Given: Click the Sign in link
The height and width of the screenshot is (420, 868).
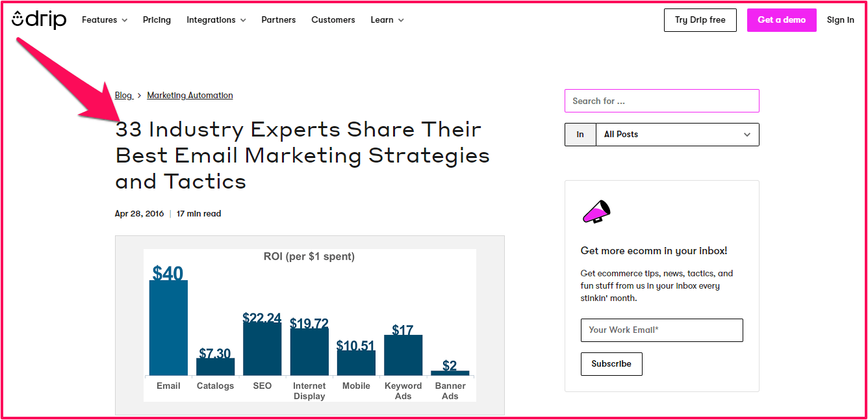Looking at the screenshot, I should click(840, 20).
